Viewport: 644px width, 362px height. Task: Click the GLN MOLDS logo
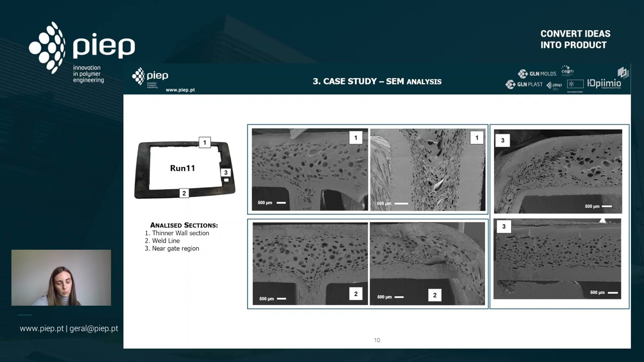537,74
